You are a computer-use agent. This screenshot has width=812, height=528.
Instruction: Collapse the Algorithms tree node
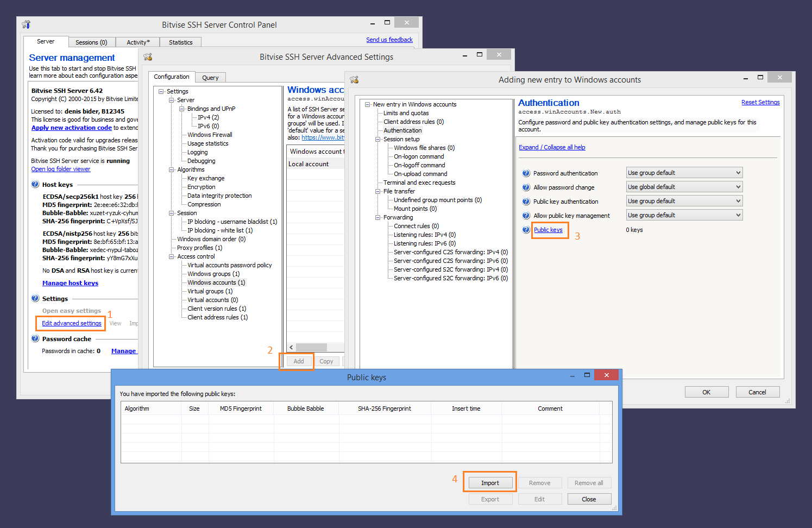172,169
